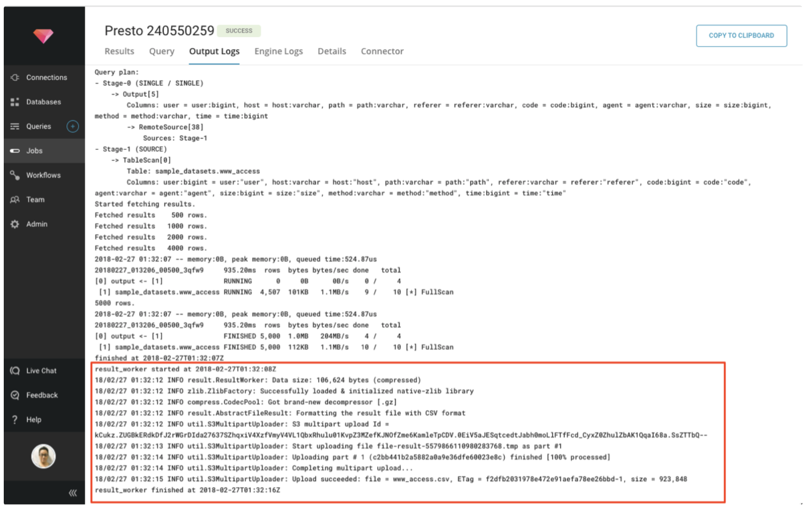
Task: Click the Queries menu label
Action: [39, 126]
